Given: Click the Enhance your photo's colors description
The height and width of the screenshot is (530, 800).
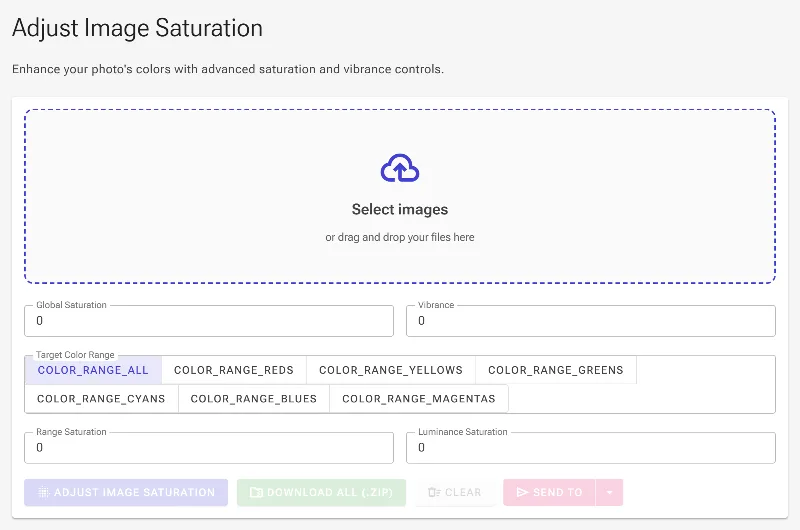Looking at the screenshot, I should click(228, 69).
